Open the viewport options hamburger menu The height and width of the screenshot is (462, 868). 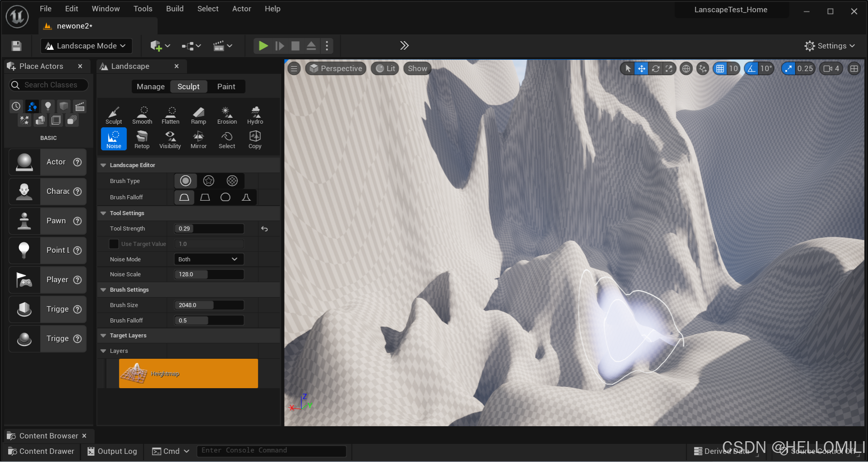point(294,69)
